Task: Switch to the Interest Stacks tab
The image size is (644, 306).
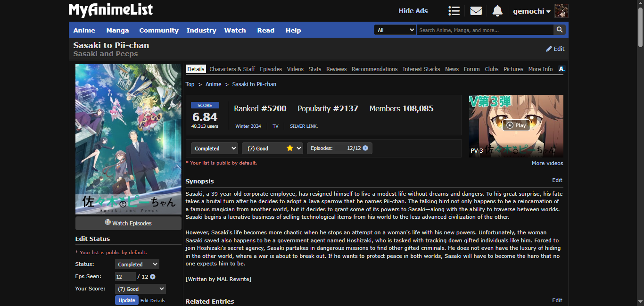Action: (421, 69)
